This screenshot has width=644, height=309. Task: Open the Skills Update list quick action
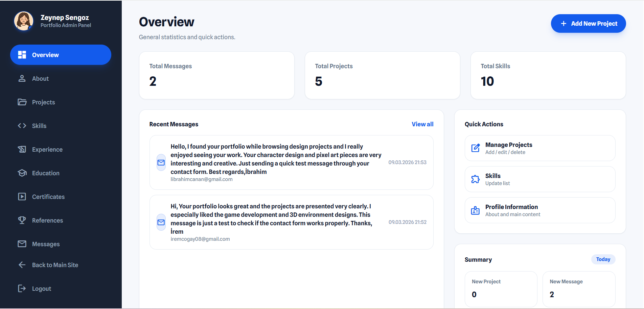click(540, 179)
